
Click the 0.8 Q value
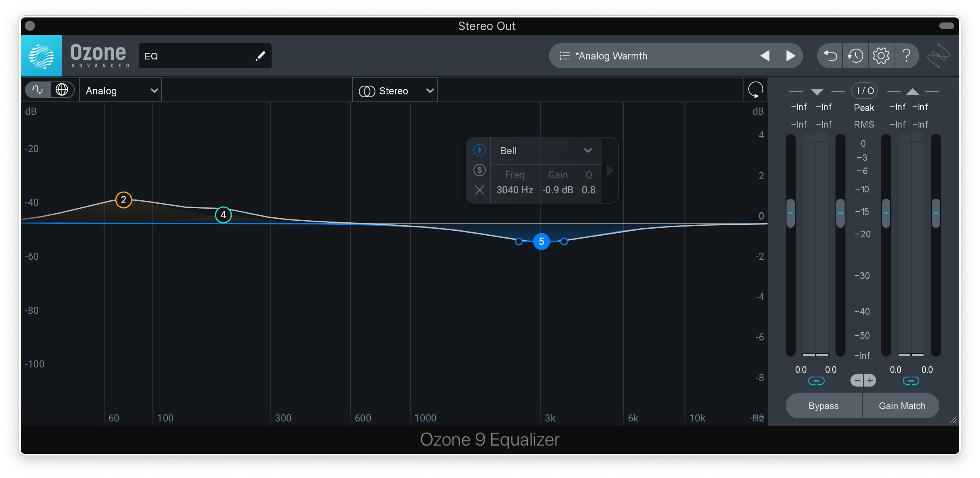click(x=588, y=190)
